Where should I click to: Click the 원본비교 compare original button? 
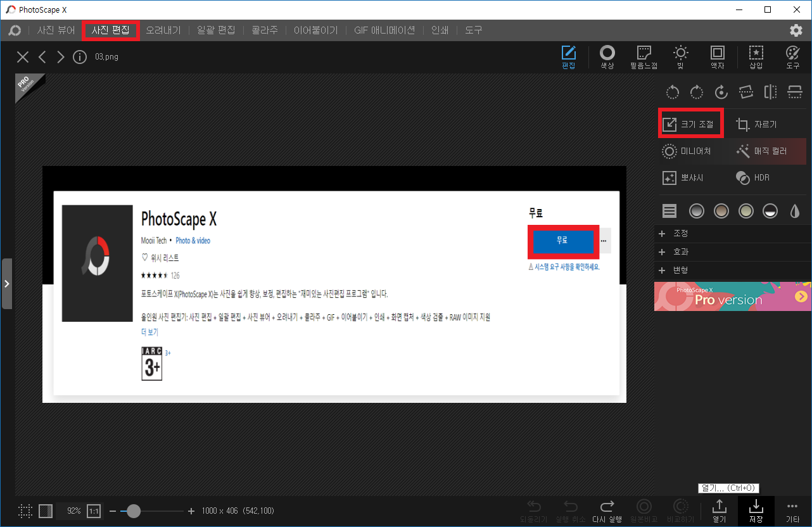coord(644,511)
